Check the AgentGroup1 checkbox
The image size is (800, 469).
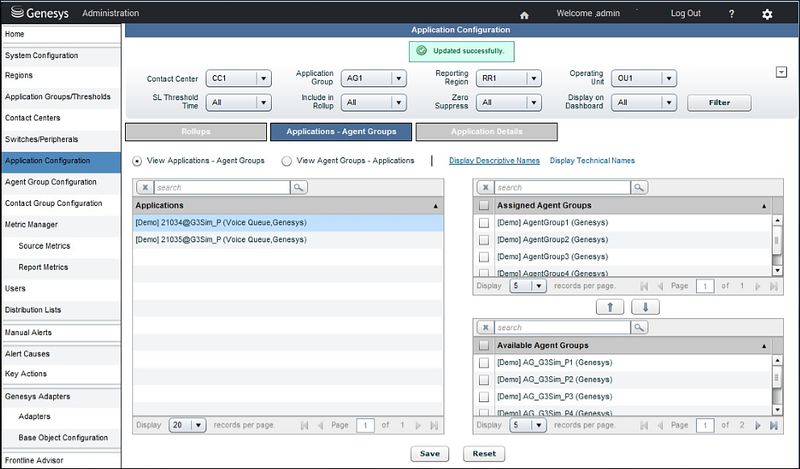484,223
